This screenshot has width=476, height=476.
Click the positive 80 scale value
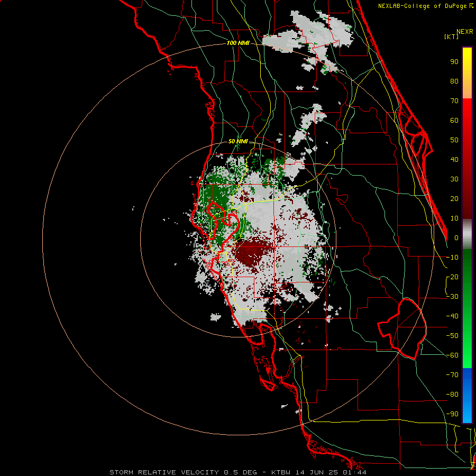click(454, 81)
